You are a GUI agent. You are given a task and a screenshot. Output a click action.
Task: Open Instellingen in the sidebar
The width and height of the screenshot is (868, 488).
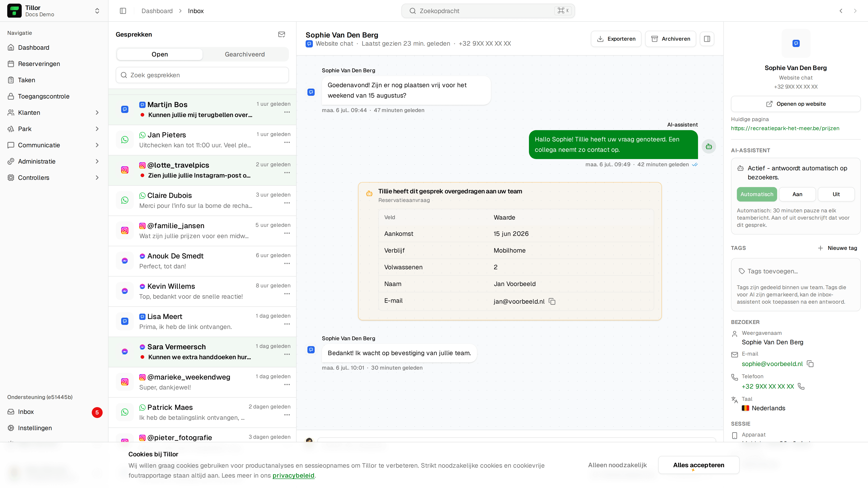pyautogui.click(x=54, y=428)
